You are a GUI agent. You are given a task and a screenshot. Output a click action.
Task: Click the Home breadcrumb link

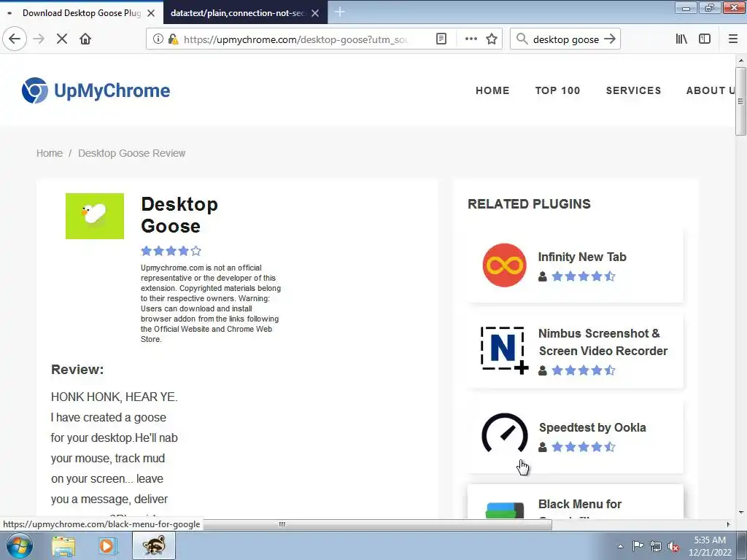point(50,153)
